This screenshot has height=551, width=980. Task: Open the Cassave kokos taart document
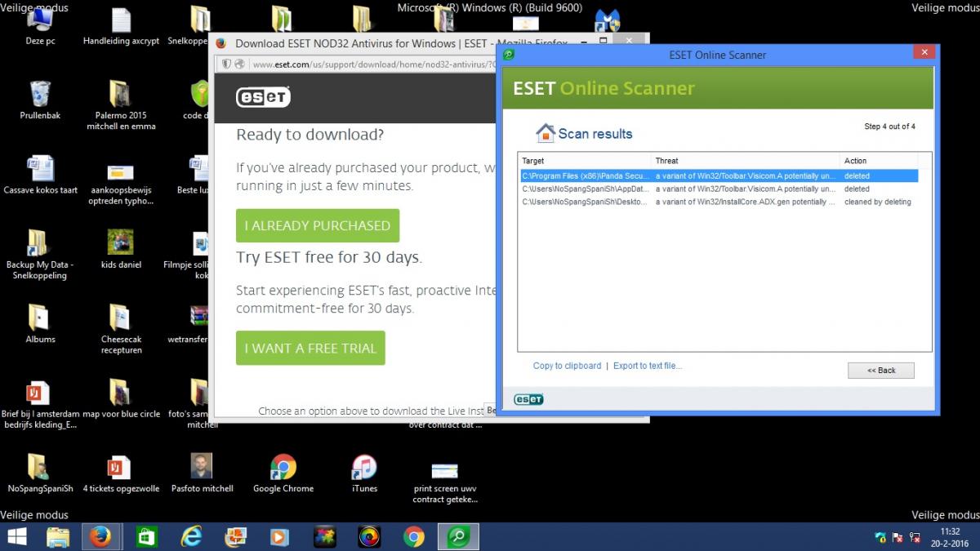[x=40, y=175]
